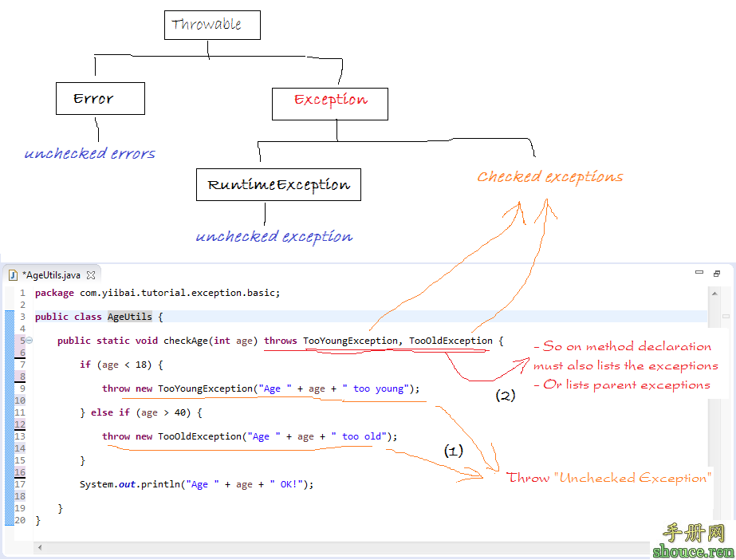The image size is (736, 560).
Task: Click the vertical scrollbar up arrow
Action: 714,293
